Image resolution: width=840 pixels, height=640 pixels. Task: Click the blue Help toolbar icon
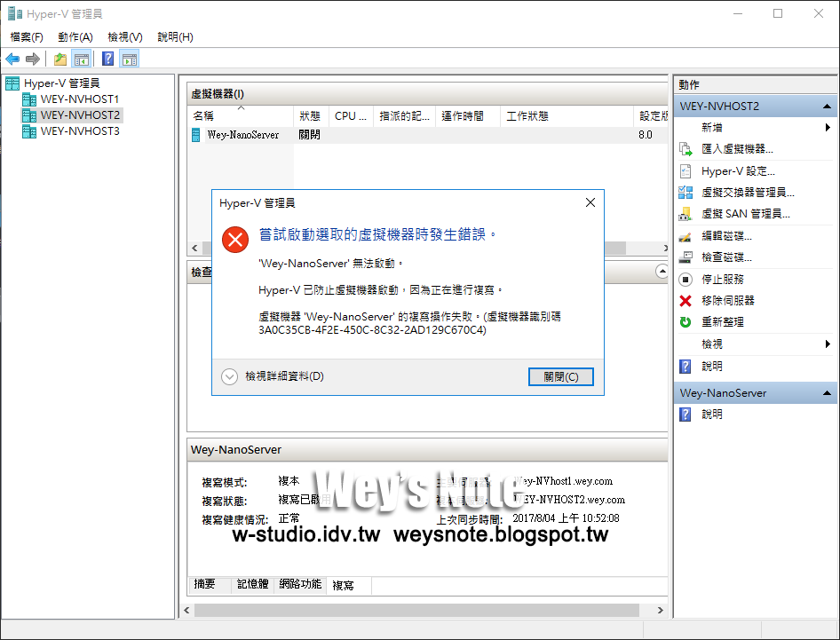pos(107,59)
